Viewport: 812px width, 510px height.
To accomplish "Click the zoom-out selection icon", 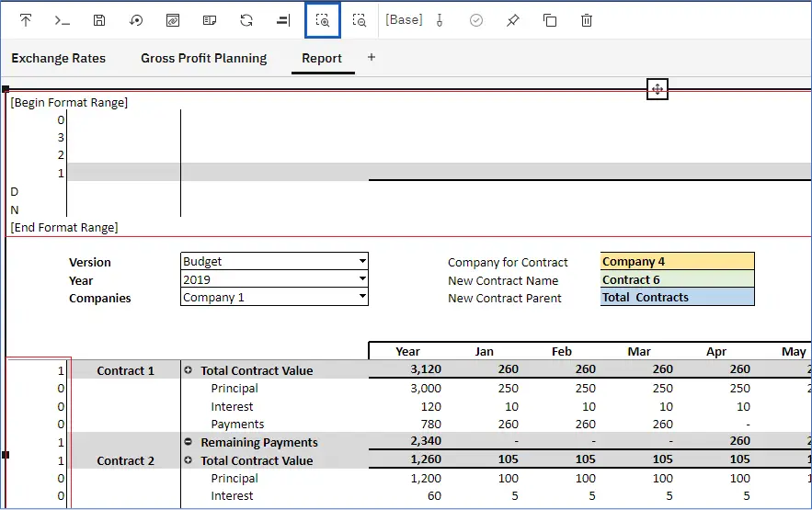I will pos(360,20).
